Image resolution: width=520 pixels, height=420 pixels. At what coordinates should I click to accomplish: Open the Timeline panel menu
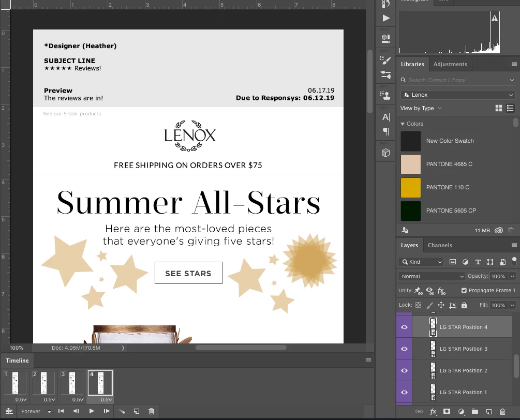pos(368,361)
